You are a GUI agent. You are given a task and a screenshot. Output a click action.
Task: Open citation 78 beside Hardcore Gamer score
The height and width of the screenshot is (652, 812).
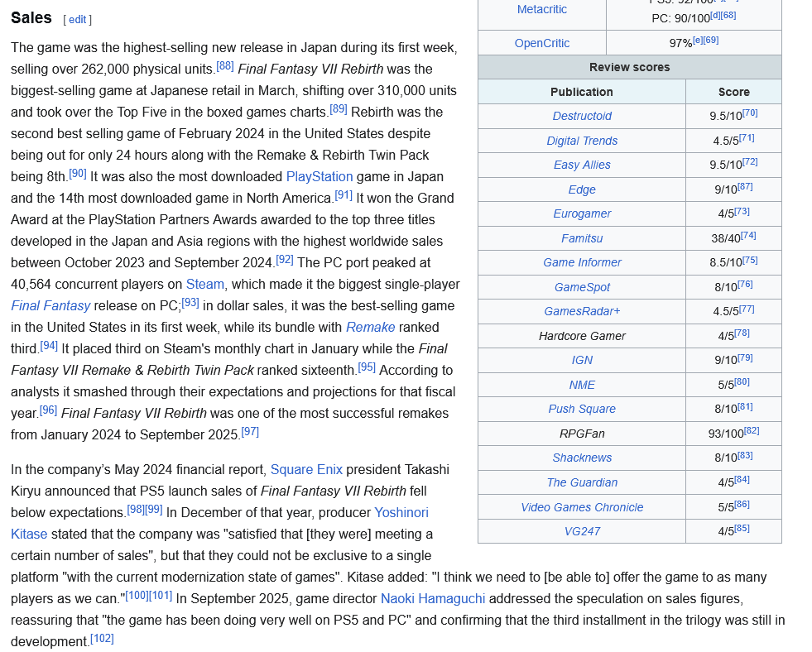(742, 333)
